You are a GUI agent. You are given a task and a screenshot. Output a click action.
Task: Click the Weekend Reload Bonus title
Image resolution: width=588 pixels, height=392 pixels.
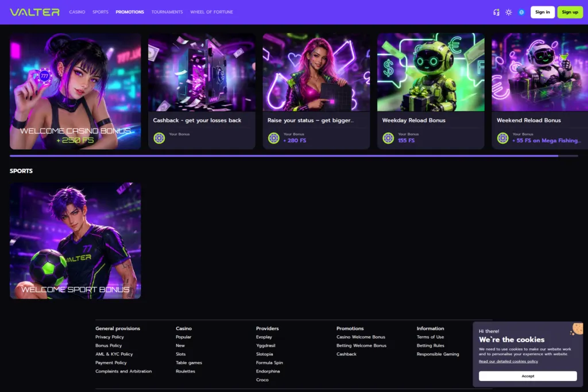click(x=529, y=121)
